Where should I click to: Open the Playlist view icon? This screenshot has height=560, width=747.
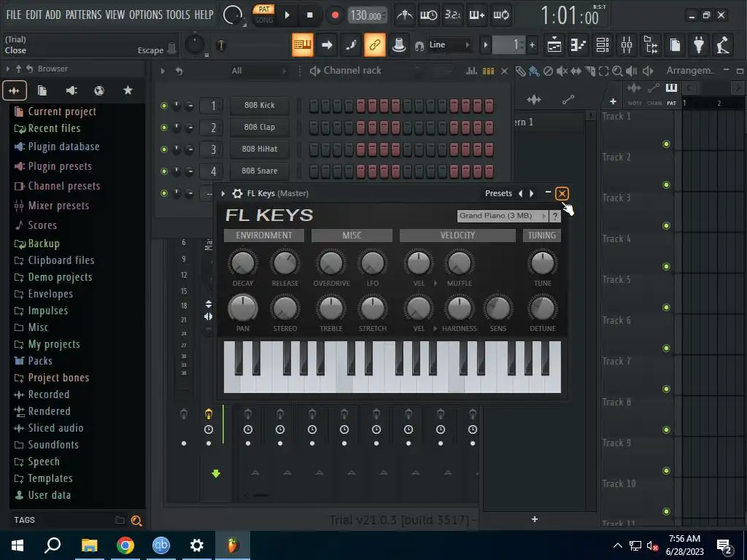(554, 45)
